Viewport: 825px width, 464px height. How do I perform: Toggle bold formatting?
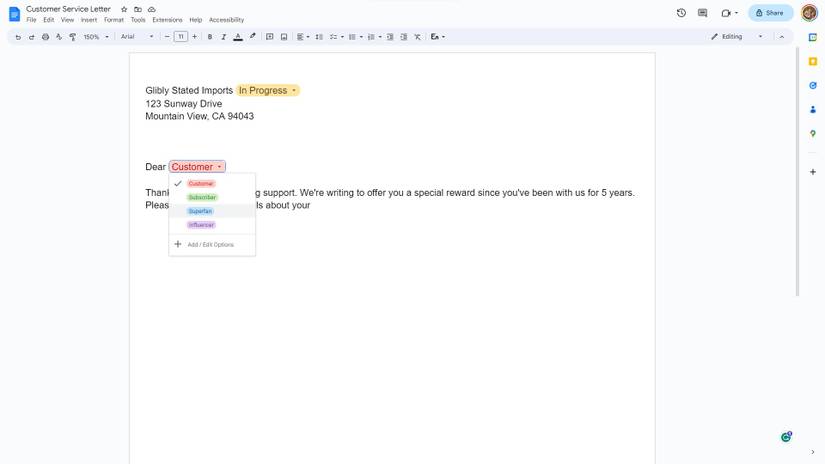[x=209, y=37]
